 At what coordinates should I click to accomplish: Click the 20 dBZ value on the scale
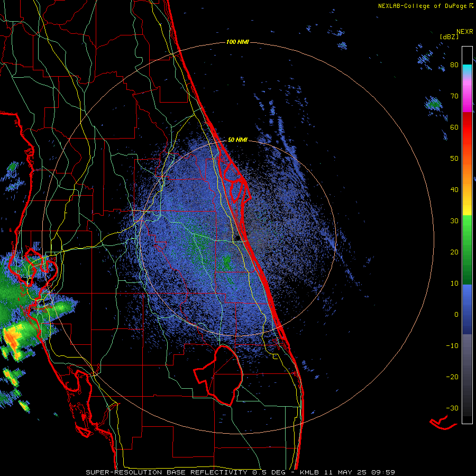coord(454,252)
